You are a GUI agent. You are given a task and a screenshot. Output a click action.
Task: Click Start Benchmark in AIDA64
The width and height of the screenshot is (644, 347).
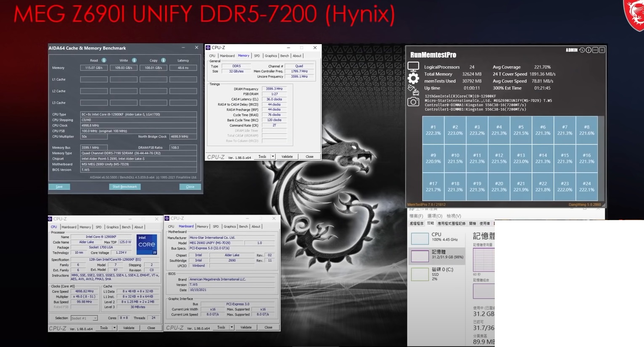(x=125, y=187)
